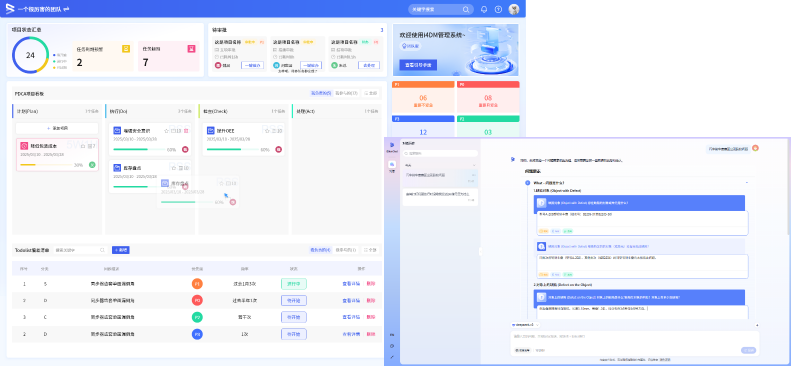
Task: Expand the history group chevron in chat list
Action: coord(474,165)
